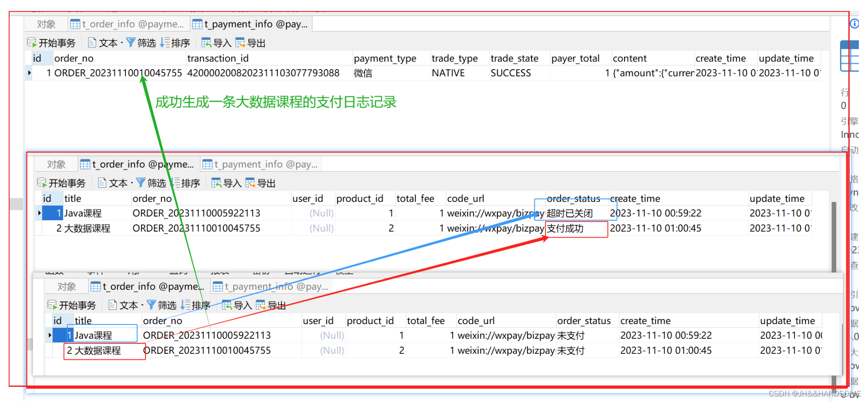
Task: Open t_payment_info tab in the middle window
Action: 260,164
